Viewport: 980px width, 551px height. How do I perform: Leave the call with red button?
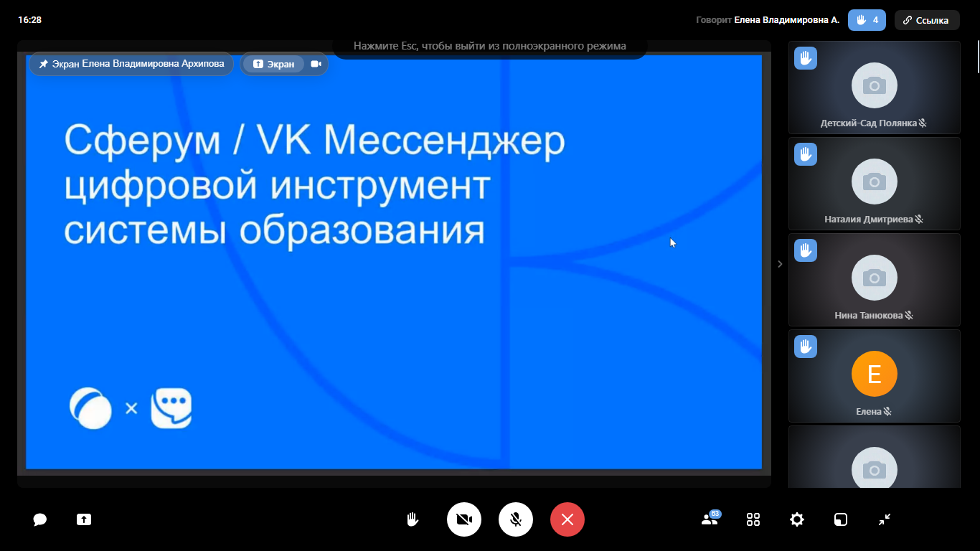tap(567, 519)
